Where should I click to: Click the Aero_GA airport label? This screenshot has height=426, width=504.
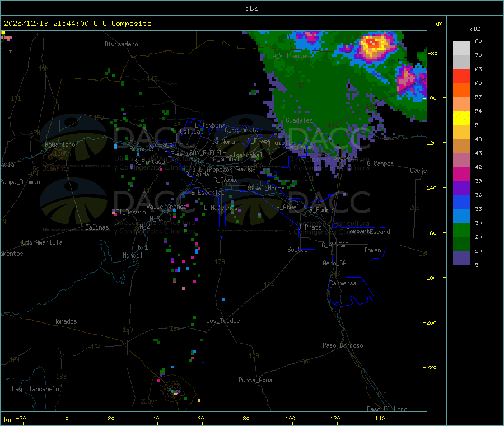(334, 263)
